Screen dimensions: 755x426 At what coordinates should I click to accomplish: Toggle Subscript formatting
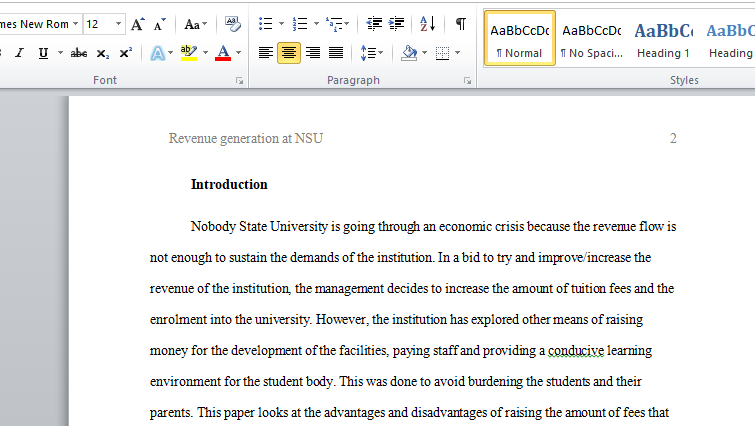click(102, 52)
